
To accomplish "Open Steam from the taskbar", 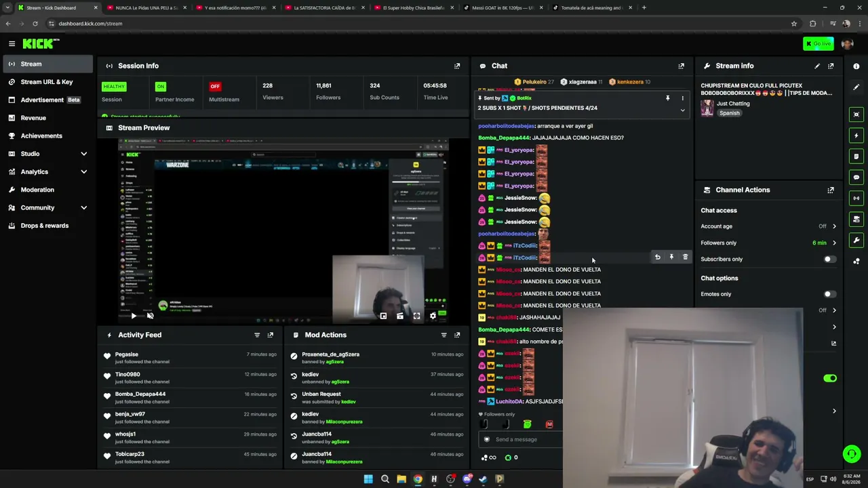I will click(x=483, y=479).
